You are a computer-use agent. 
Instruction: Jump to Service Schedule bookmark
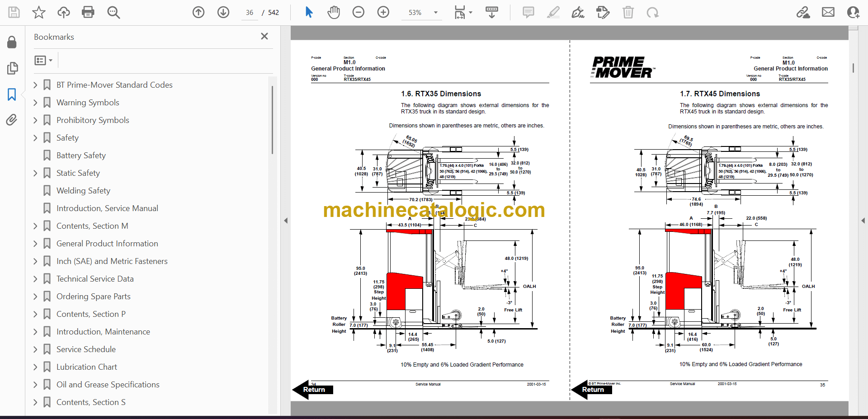click(x=86, y=349)
